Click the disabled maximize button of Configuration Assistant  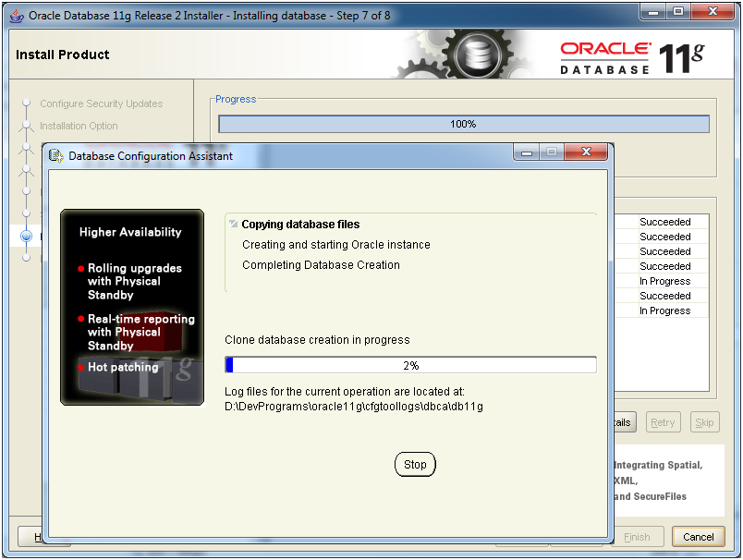click(552, 152)
